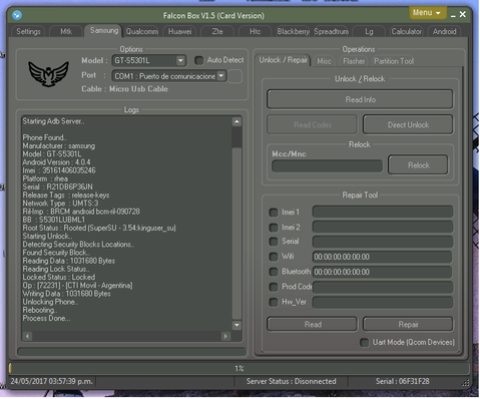
Task: Open the Blackberry tab
Action: coord(293,32)
